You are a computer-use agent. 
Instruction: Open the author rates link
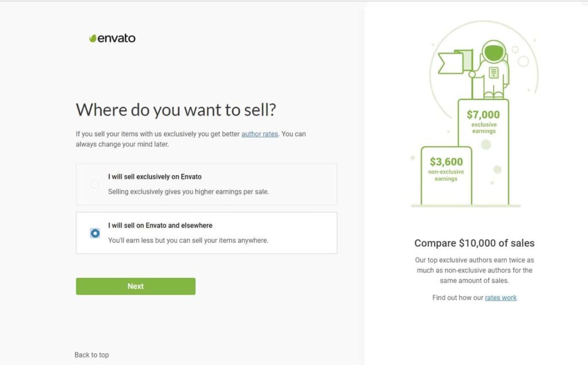(x=260, y=134)
